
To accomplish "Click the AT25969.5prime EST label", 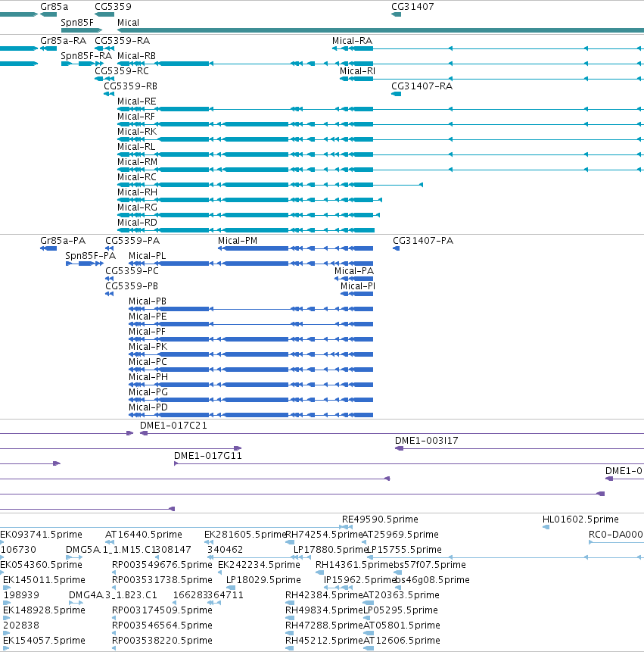I will 400,535.
